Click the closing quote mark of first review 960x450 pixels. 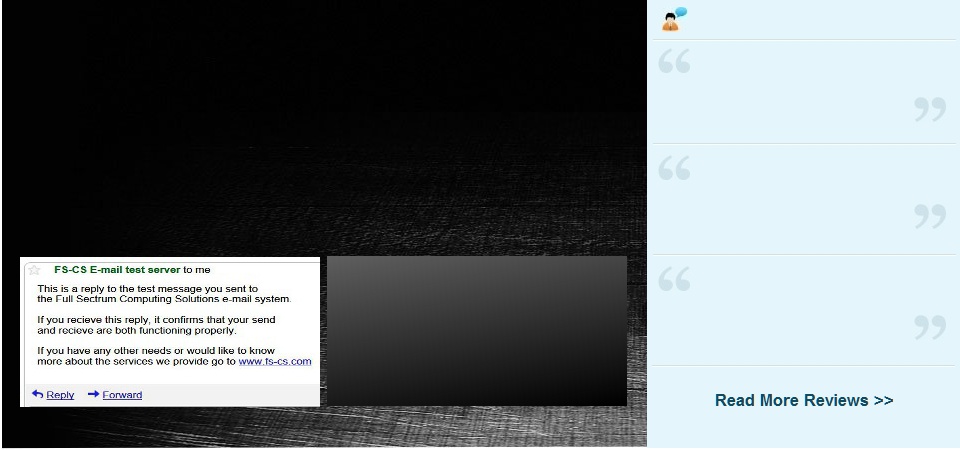[x=930, y=109]
